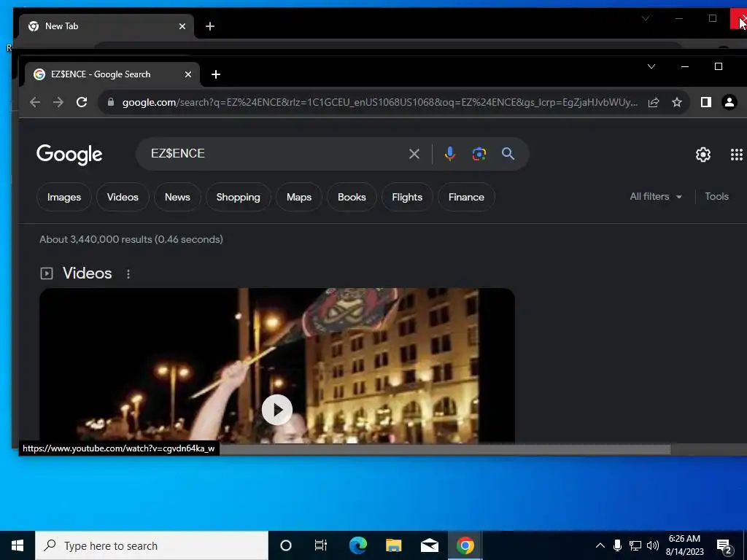Open tab search chevron in front window
This screenshot has width=747, height=560.
(651, 66)
